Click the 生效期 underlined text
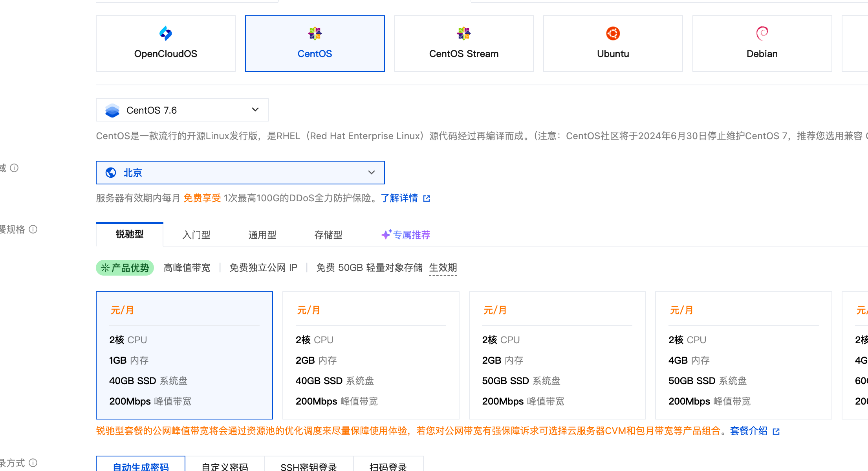The image size is (868, 471). (443, 268)
